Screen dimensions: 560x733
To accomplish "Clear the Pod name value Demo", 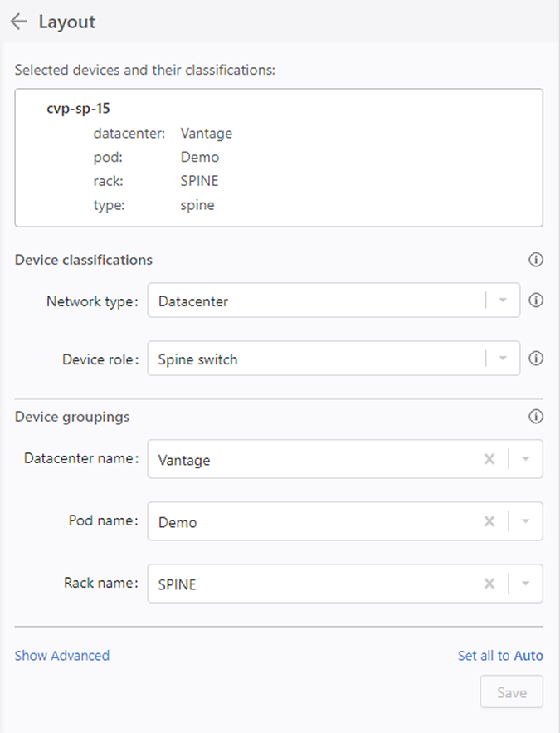I will click(x=489, y=521).
